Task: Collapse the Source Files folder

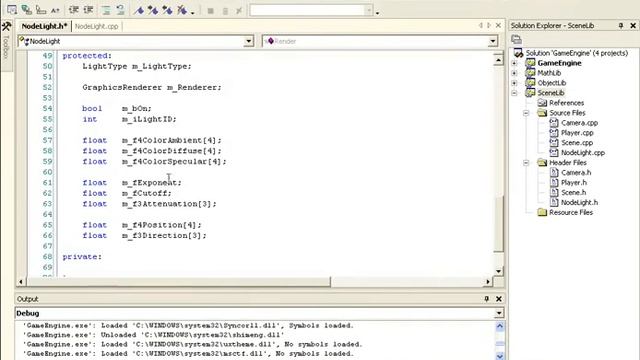Action: point(526,113)
